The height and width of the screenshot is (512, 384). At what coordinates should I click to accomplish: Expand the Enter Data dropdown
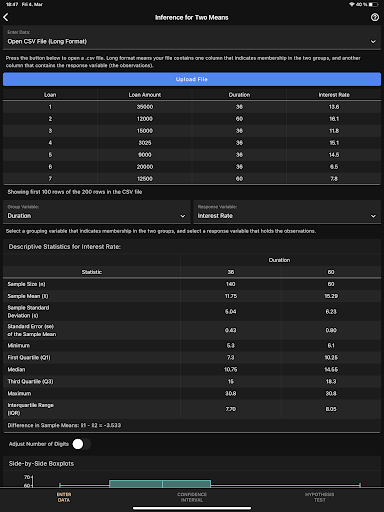[192, 38]
